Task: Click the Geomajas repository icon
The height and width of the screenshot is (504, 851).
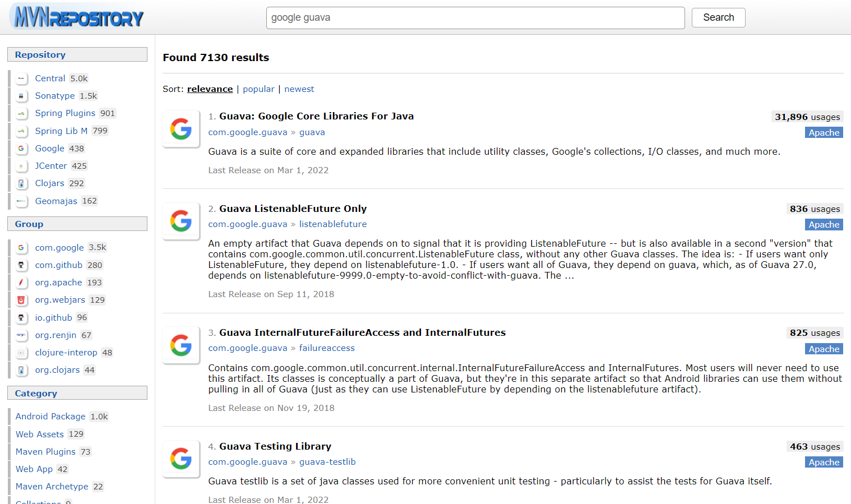Action: [21, 201]
